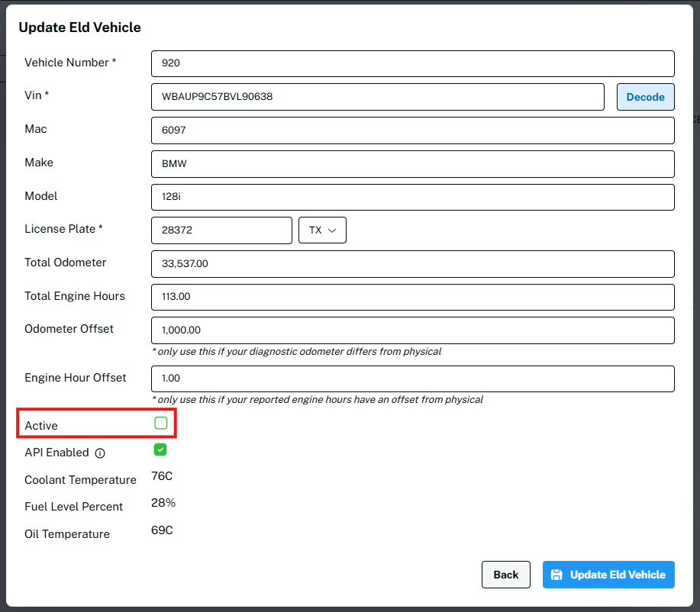This screenshot has height=612, width=700.
Task: Focus the Vehicle Number field
Action: 412,63
